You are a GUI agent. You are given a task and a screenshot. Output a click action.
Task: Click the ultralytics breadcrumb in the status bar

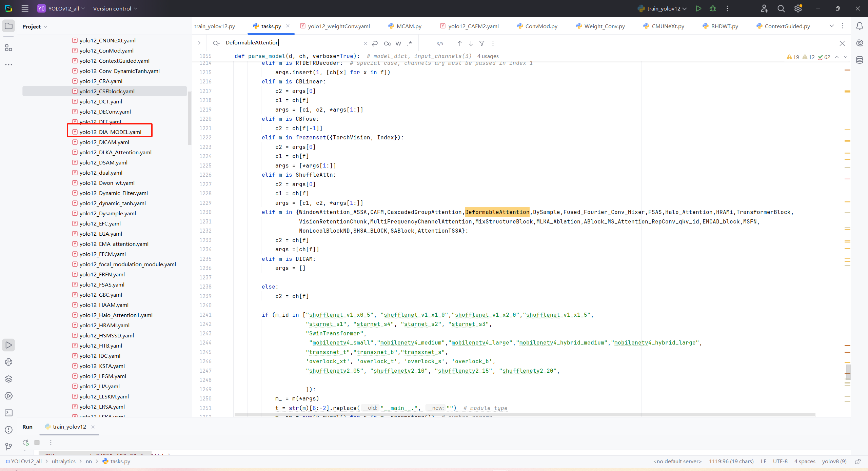click(x=64, y=461)
